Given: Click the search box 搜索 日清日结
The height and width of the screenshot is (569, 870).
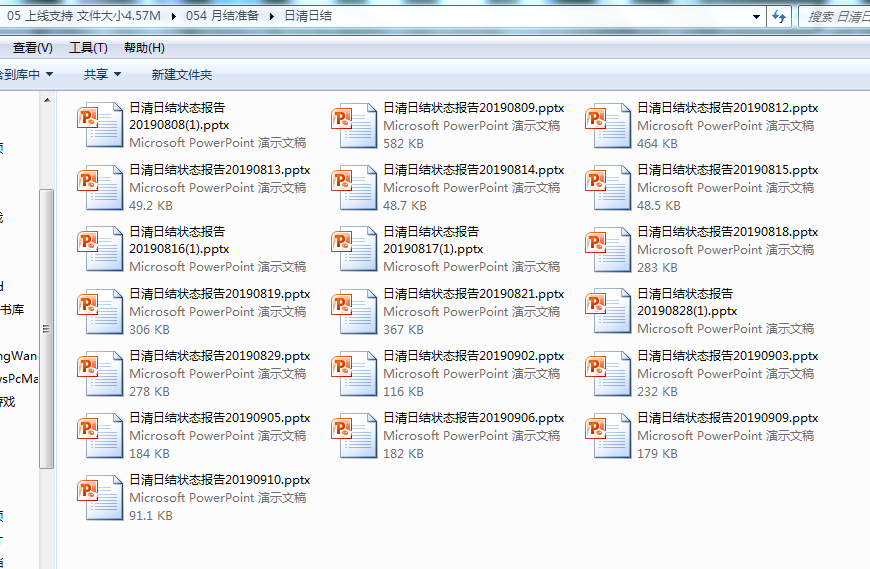Looking at the screenshot, I should pyautogui.click(x=835, y=16).
